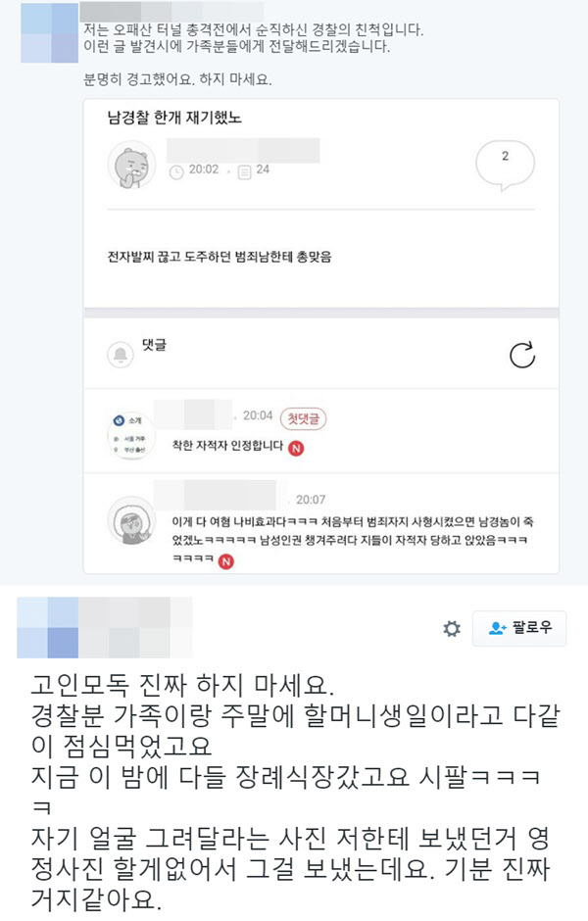This screenshot has height=921, width=588.
Task: Select the 첫댓글 first-comment badge
Action: (x=303, y=418)
